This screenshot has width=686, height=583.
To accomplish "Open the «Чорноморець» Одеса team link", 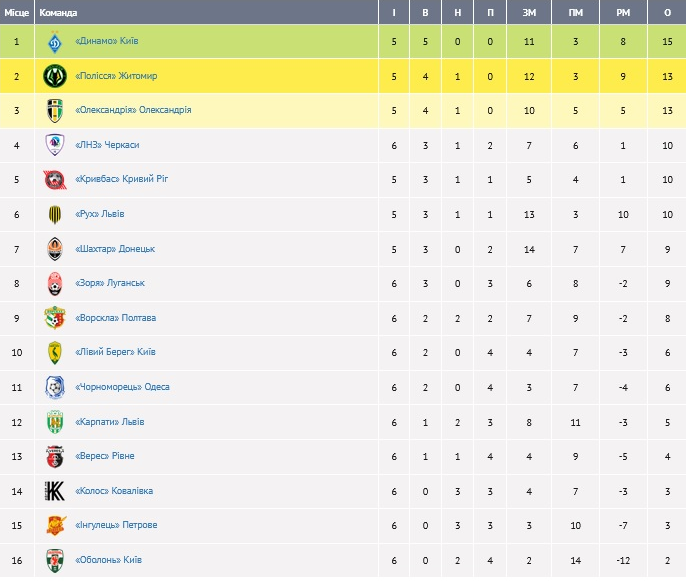I will [x=122, y=387].
